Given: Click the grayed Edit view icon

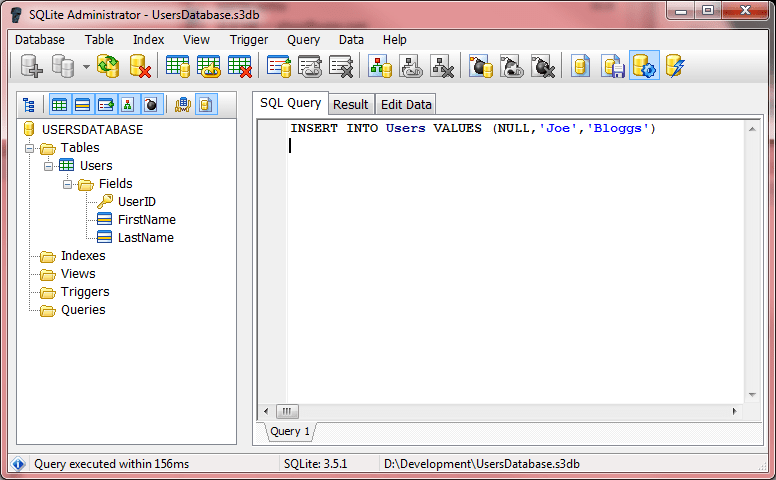Looking at the screenshot, I should (411, 66).
